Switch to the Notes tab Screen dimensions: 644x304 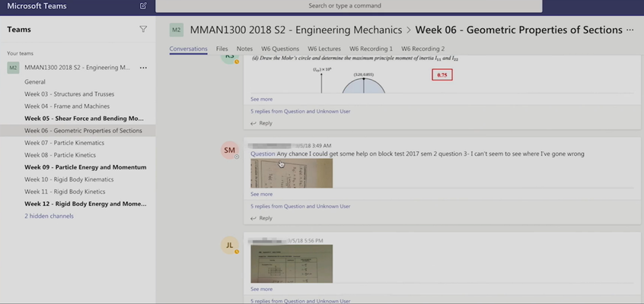(244, 49)
